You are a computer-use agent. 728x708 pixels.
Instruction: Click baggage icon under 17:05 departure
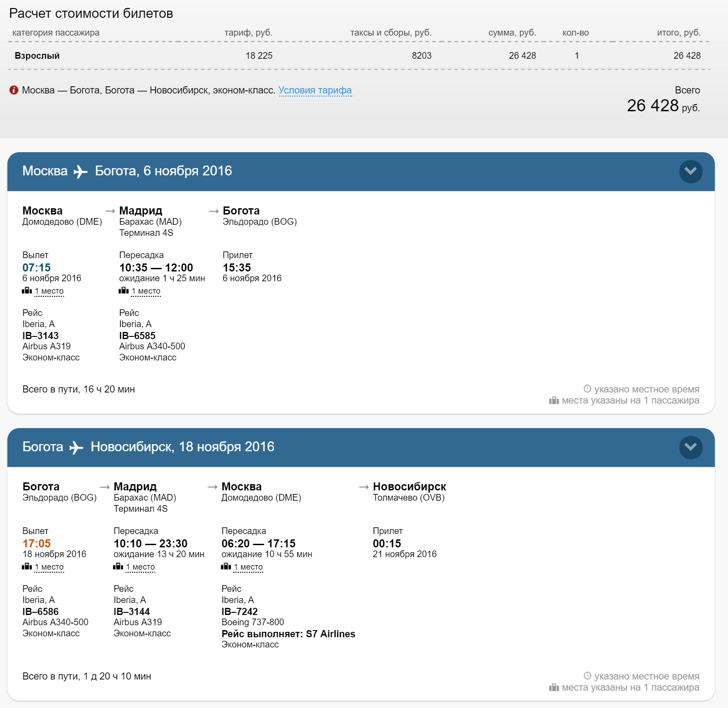27,566
